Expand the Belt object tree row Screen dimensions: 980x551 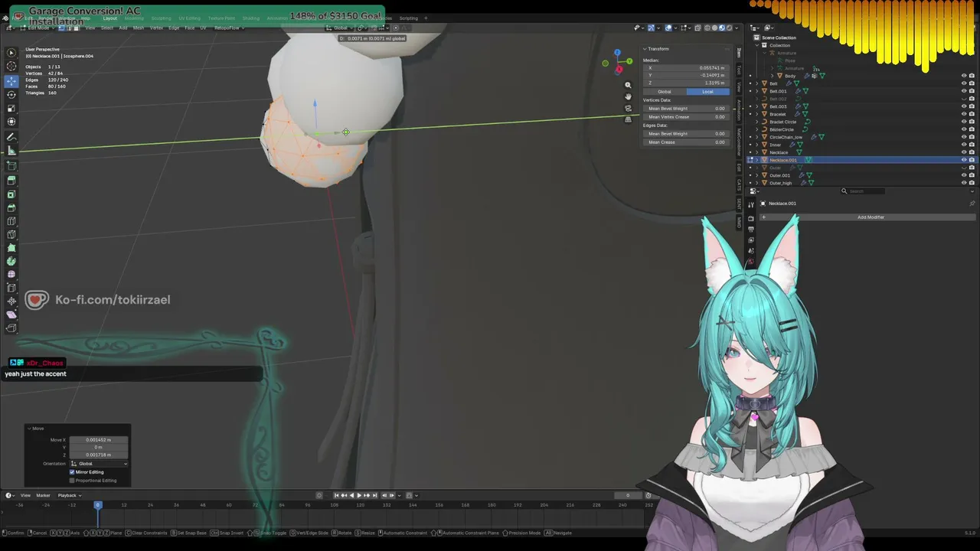click(x=757, y=83)
